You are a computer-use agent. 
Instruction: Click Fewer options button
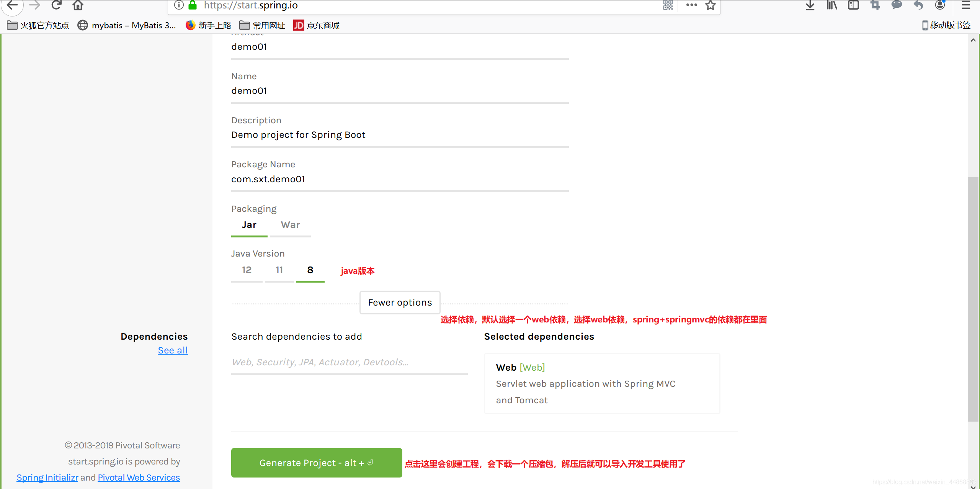(x=399, y=302)
